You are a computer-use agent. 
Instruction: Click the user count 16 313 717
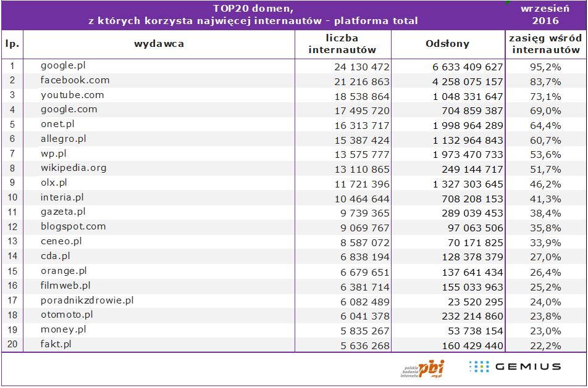pyautogui.click(x=362, y=125)
